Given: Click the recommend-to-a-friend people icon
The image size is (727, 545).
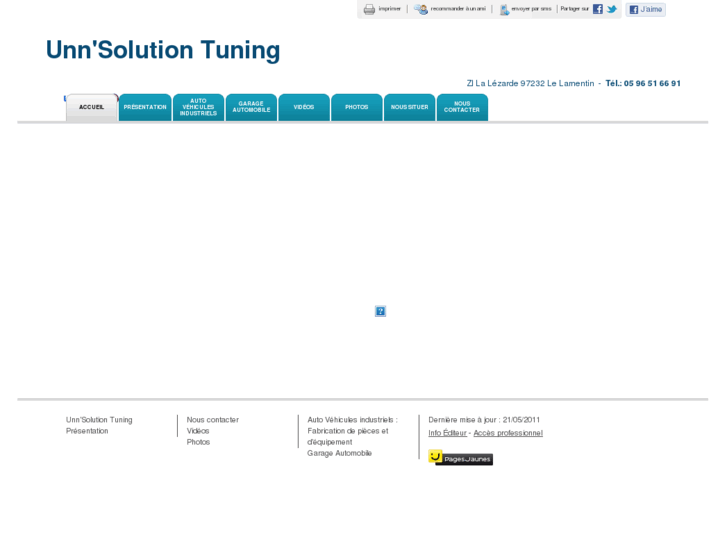Looking at the screenshot, I should coord(421,9).
